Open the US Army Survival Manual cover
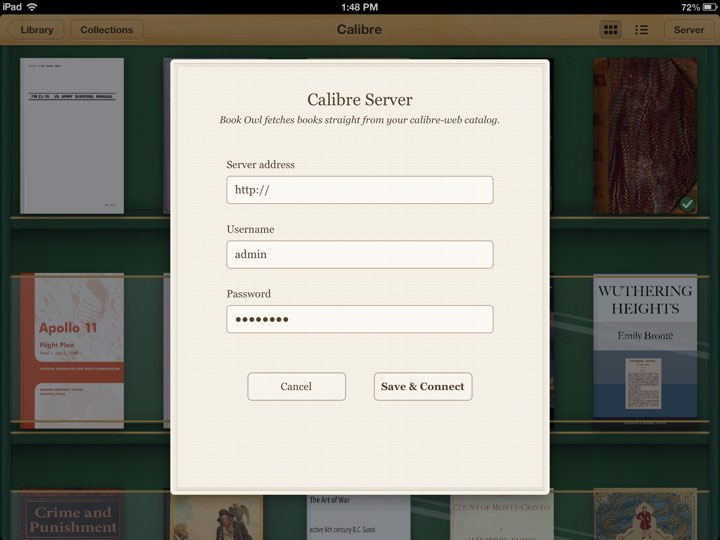720x540 pixels. click(x=72, y=135)
